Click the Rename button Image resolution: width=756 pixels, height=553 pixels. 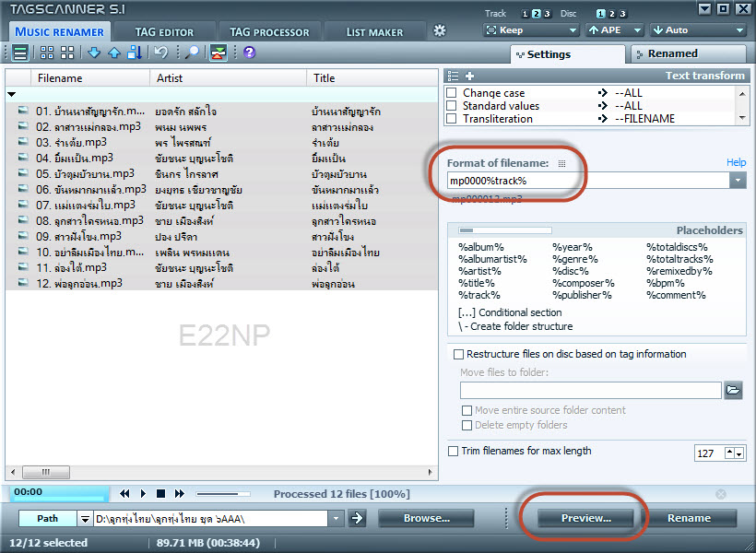coord(689,518)
